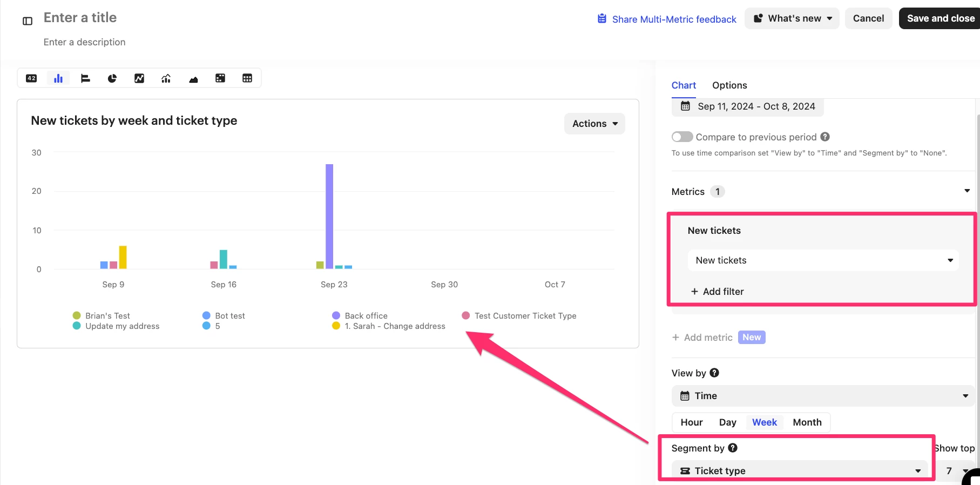Click the Cancel button
Viewport: 980px width, 485px height.
click(868, 18)
